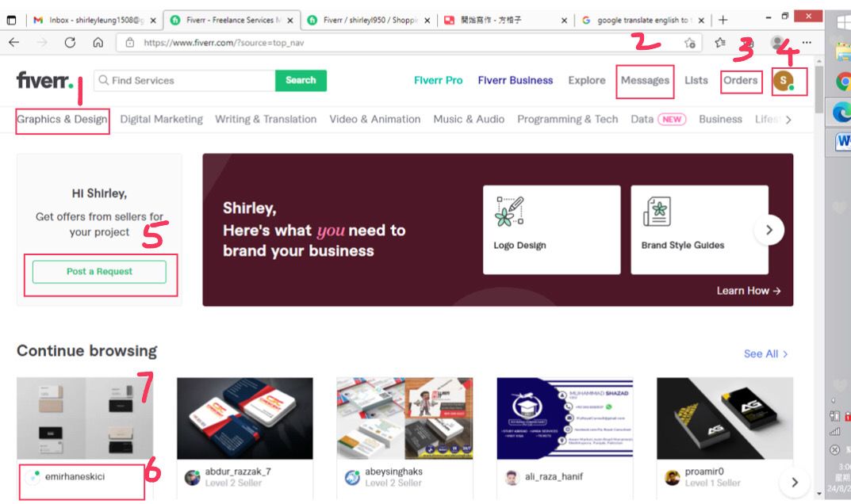This screenshot has height=504, width=851.
Task: Open the Brand Style Guides card
Action: [x=700, y=230]
